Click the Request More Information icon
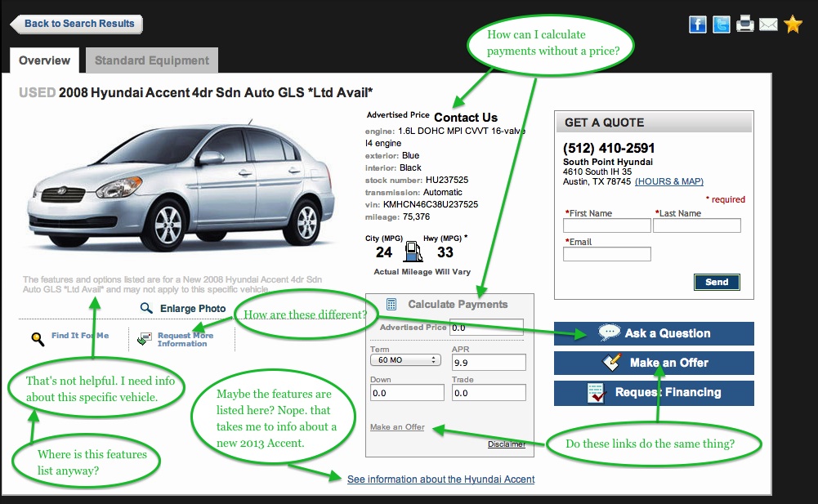 click(x=145, y=339)
